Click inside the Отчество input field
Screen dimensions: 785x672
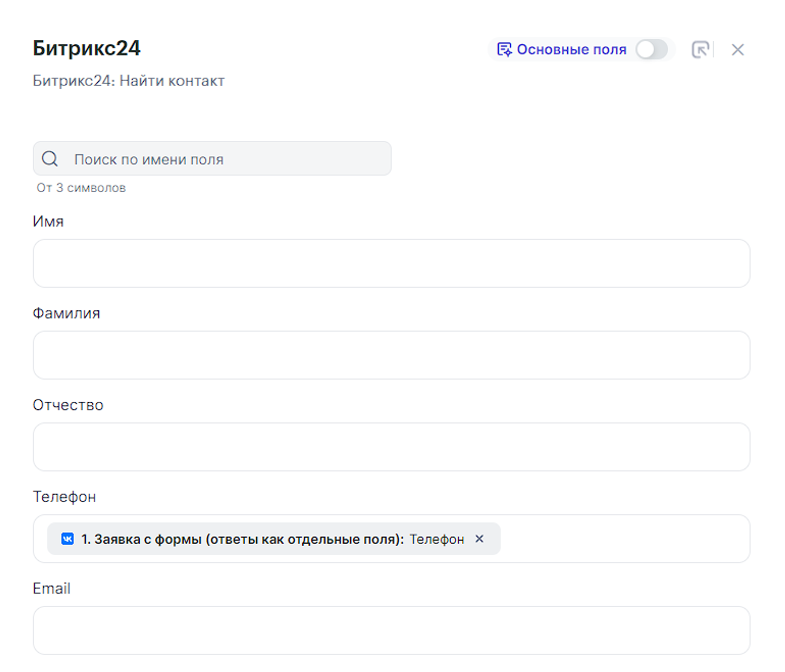click(391, 447)
